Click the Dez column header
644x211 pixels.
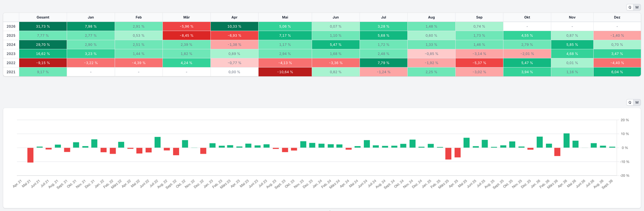point(617,17)
